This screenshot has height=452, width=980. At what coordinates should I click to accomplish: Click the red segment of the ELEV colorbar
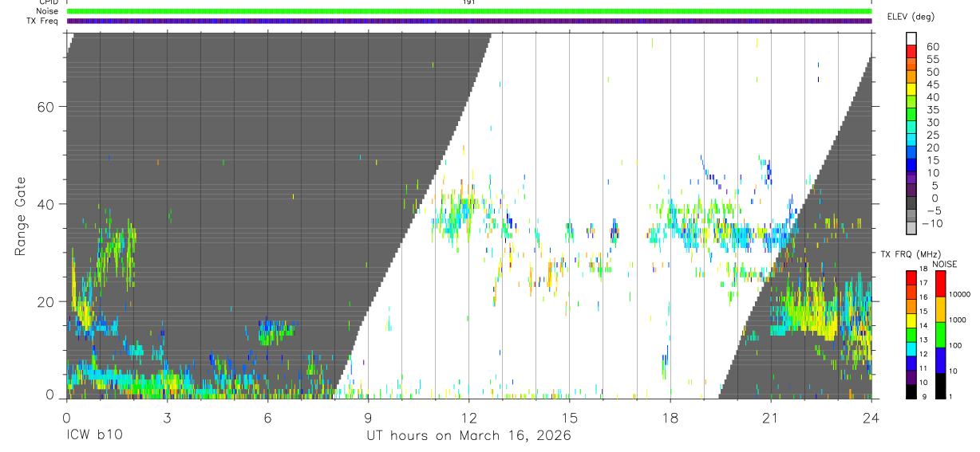[x=911, y=52]
